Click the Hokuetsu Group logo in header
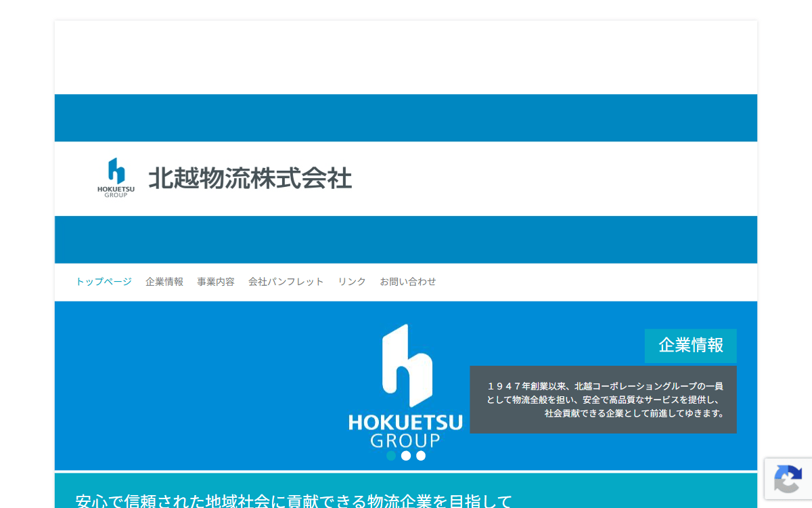Viewport: 812px width, 508px height. (116, 177)
